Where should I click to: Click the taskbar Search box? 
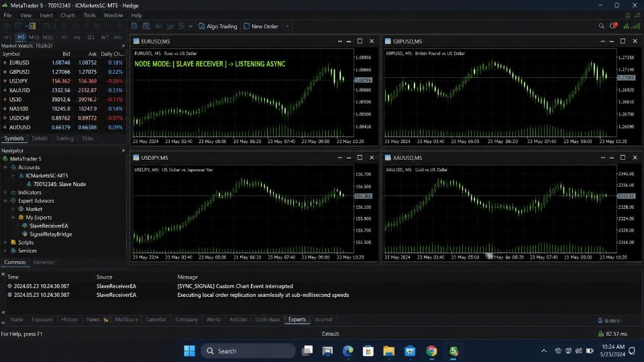click(x=248, y=351)
